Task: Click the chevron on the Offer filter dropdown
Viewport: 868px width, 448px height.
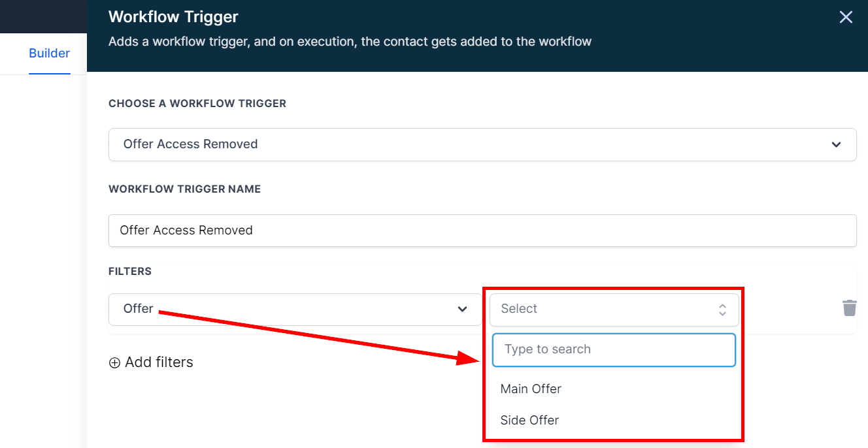Action: pos(462,310)
